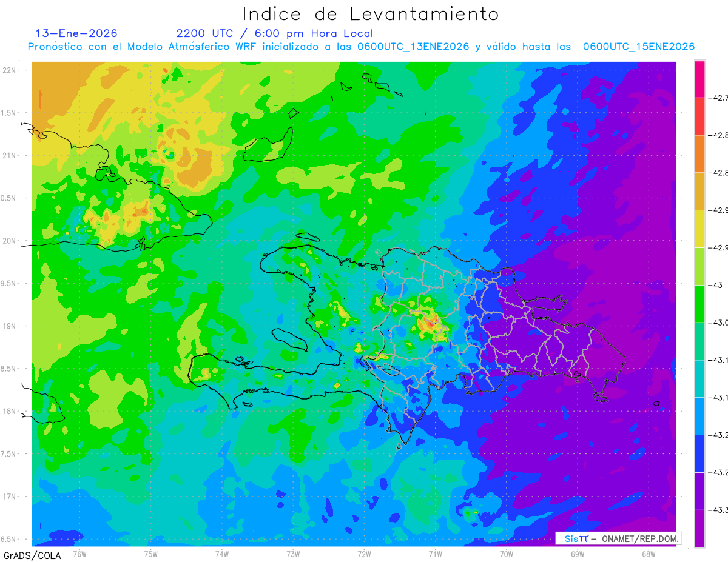Click the '75W' longitude label
728x562 pixels.
151,554
